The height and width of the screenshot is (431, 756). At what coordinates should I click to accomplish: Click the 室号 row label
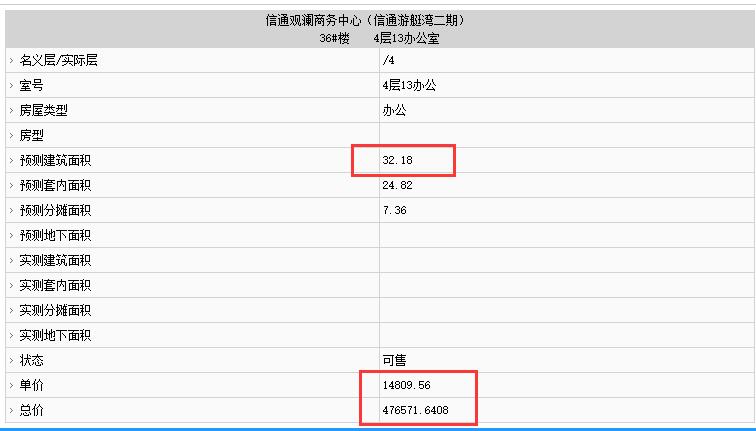click(31, 86)
